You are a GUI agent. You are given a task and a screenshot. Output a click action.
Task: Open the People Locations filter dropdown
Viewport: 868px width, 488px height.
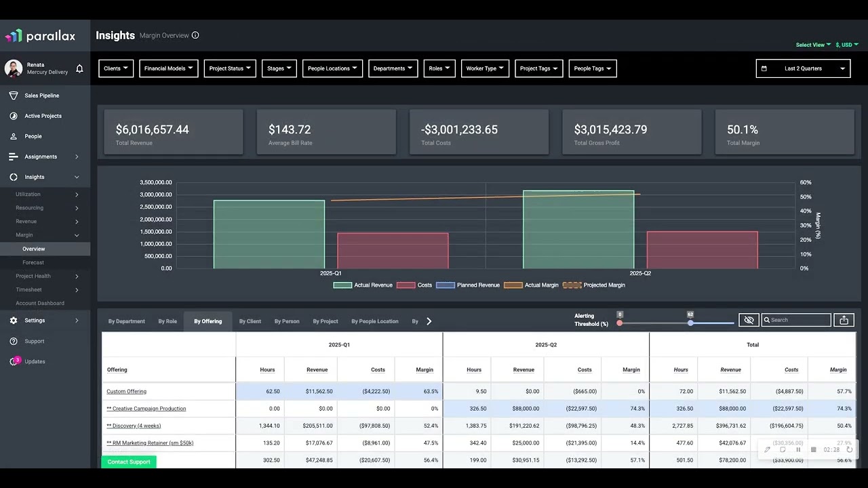(332, 68)
